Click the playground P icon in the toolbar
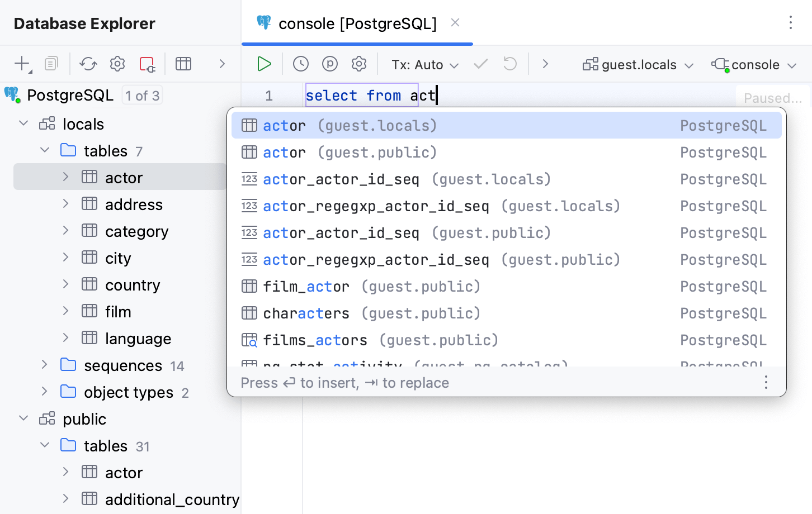Image resolution: width=812 pixels, height=514 pixels. (x=330, y=64)
